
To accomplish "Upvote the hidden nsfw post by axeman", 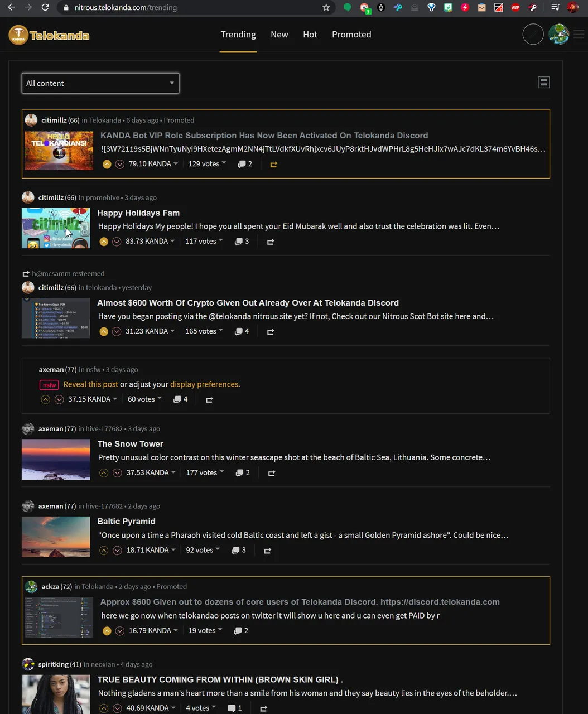I will [x=46, y=399].
